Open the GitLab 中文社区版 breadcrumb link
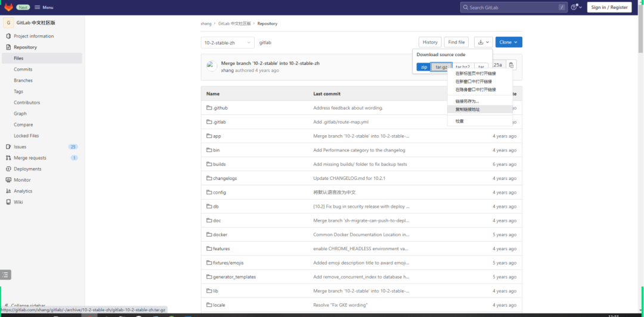Viewport: 644px width, 317px height. (x=234, y=24)
